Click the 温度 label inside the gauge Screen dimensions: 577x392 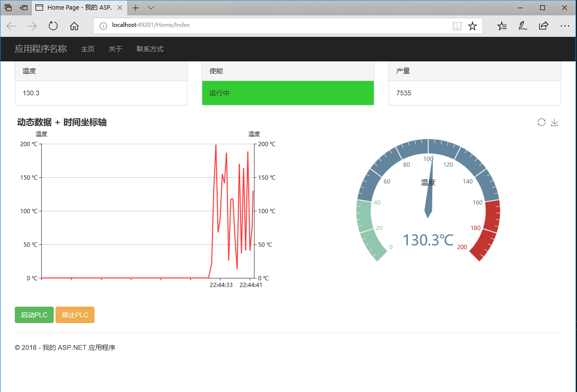coord(428,183)
